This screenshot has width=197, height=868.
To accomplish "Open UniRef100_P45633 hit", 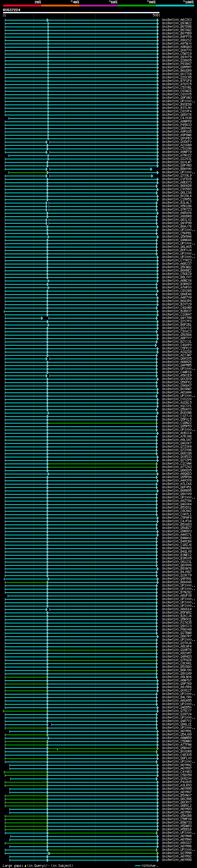I will pyautogui.click(x=177, y=125).
